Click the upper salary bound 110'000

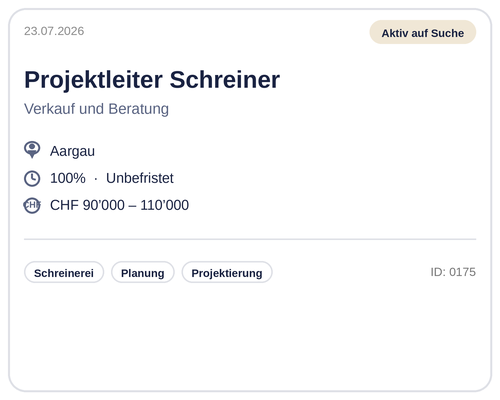pyautogui.click(x=164, y=205)
